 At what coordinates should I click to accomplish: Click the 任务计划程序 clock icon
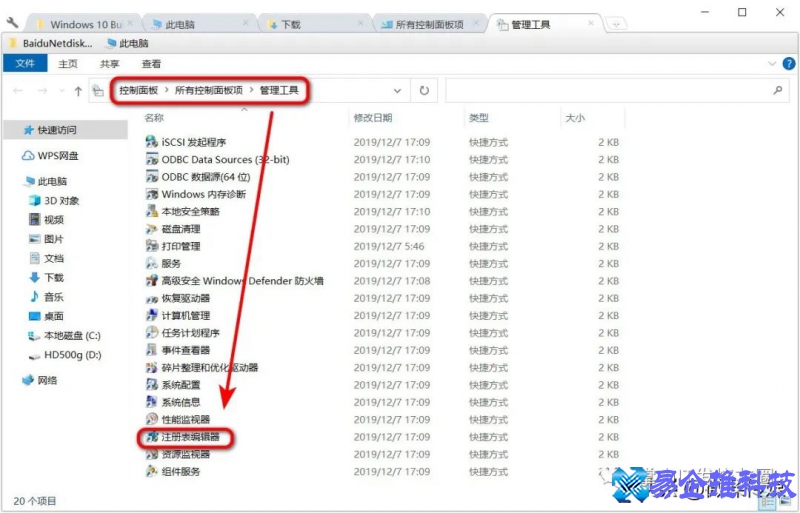click(152, 332)
